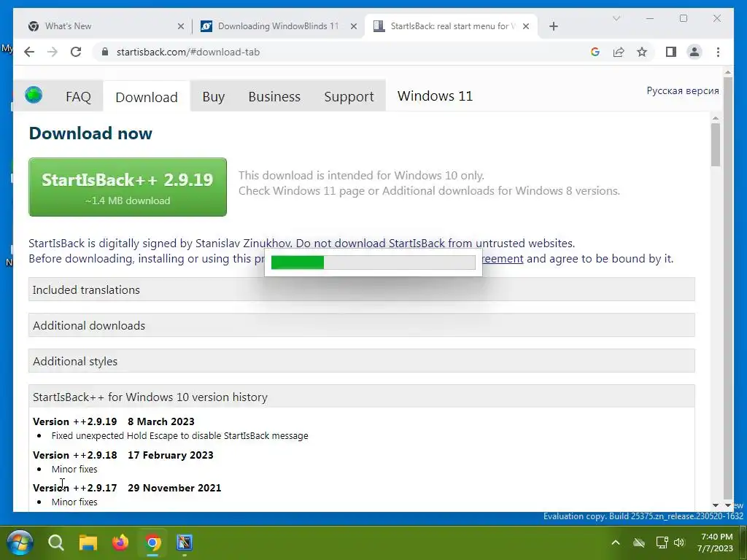747x560 pixels.
Task: Click the StartIsBack globe logo
Action: 34,96
